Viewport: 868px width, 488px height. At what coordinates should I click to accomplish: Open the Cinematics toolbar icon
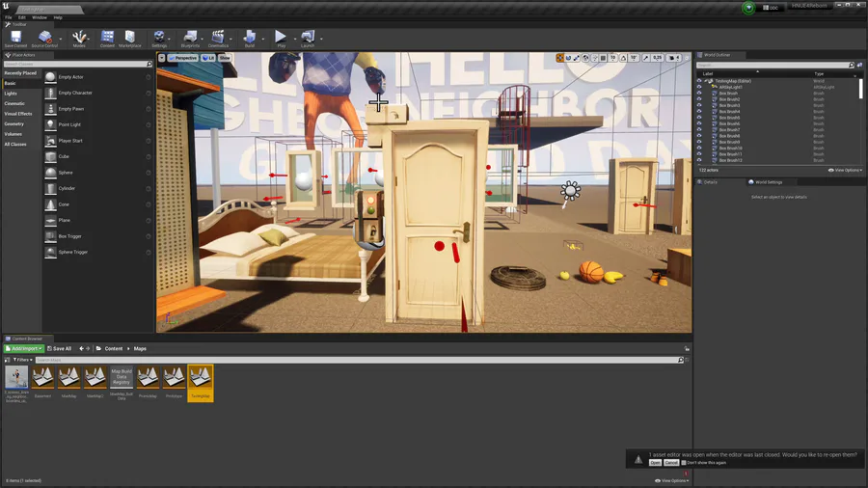(x=218, y=37)
